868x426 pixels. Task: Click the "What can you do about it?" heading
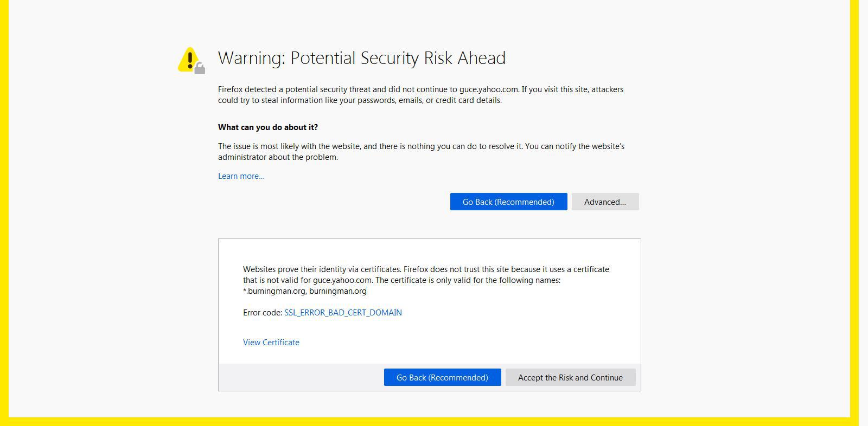click(268, 127)
